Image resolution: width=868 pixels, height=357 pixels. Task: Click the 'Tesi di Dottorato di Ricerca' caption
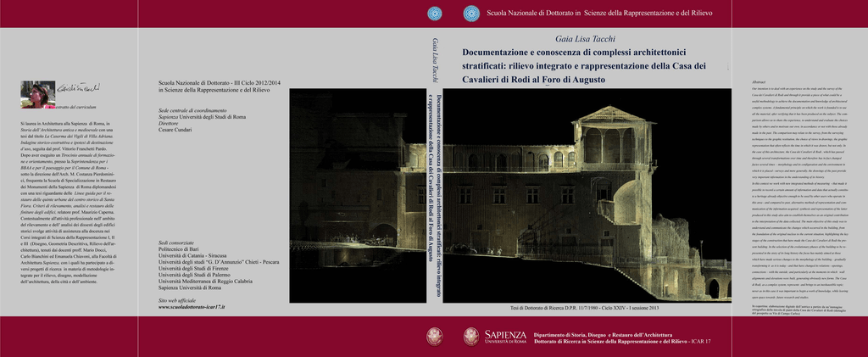coord(585,306)
